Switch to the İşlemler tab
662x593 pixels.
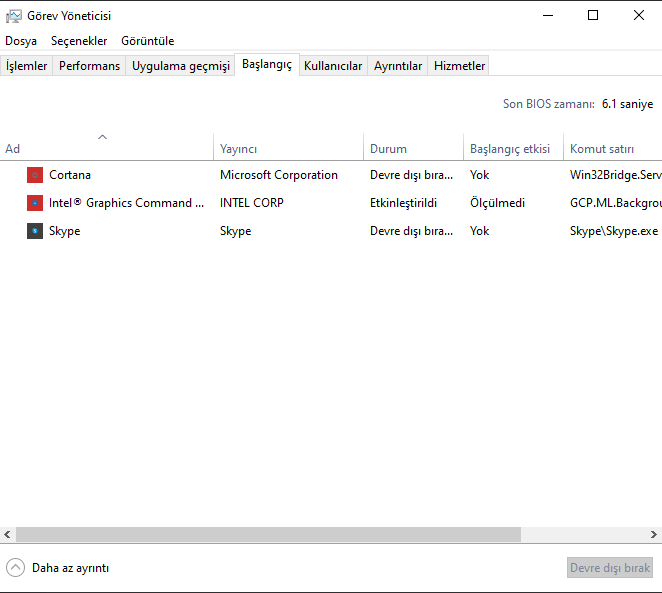(x=26, y=66)
